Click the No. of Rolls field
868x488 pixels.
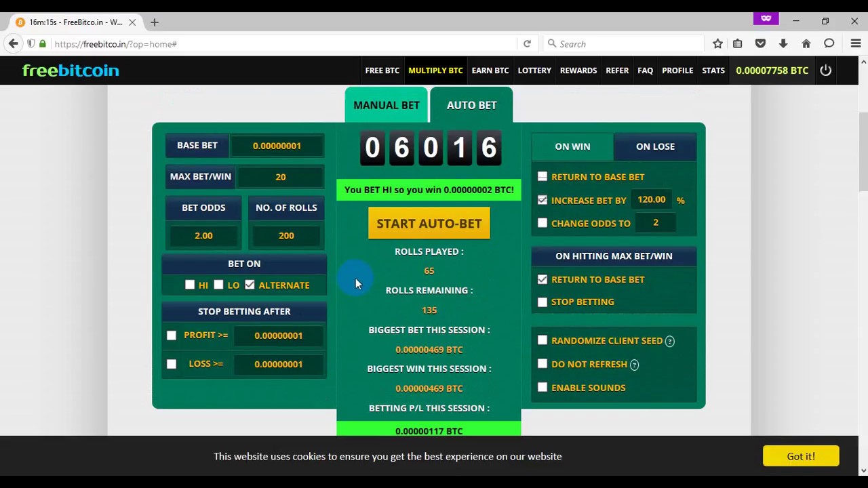point(286,236)
